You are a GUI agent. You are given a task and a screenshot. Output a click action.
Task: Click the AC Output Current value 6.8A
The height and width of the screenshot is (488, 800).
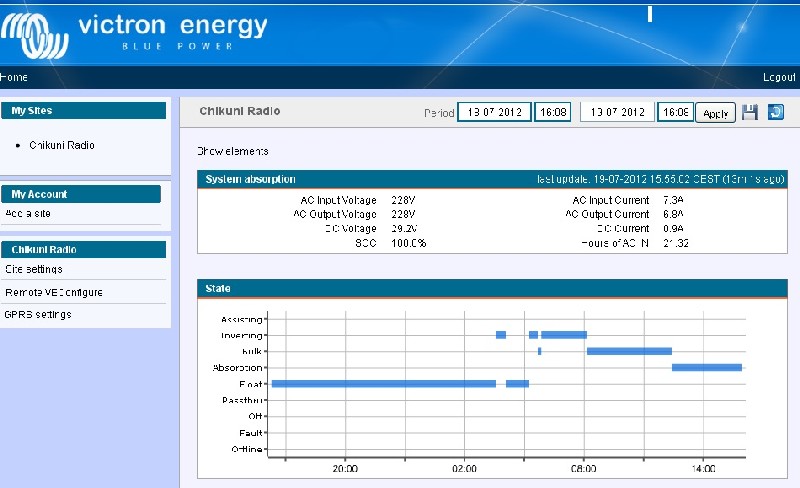click(x=673, y=214)
